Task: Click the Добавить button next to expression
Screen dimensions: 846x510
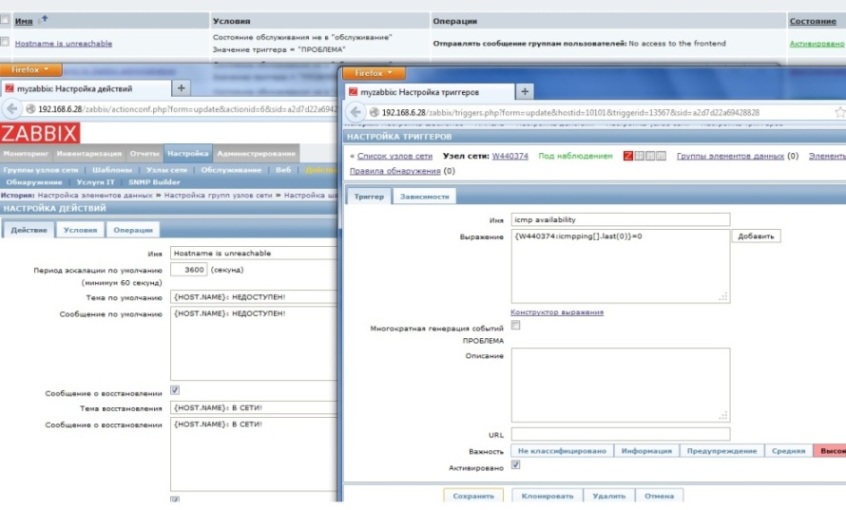Action: pyautogui.click(x=756, y=236)
